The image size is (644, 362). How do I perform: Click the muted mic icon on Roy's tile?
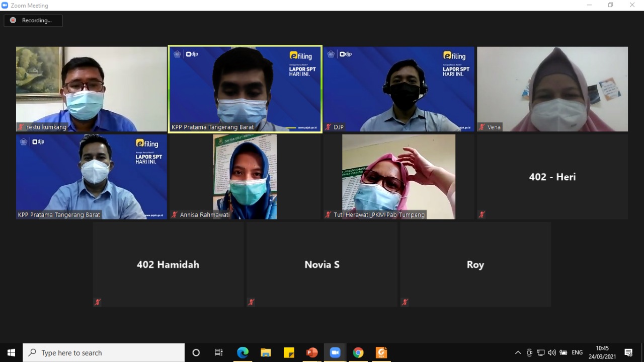click(405, 302)
